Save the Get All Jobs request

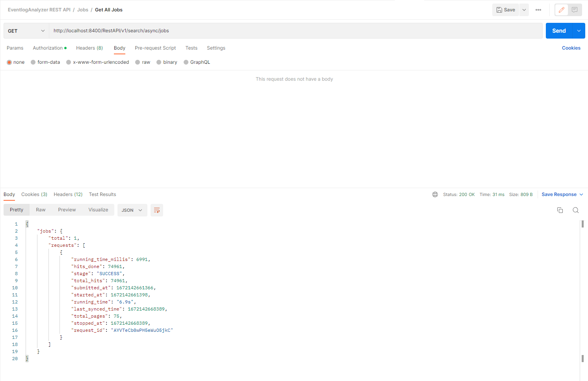point(505,9)
